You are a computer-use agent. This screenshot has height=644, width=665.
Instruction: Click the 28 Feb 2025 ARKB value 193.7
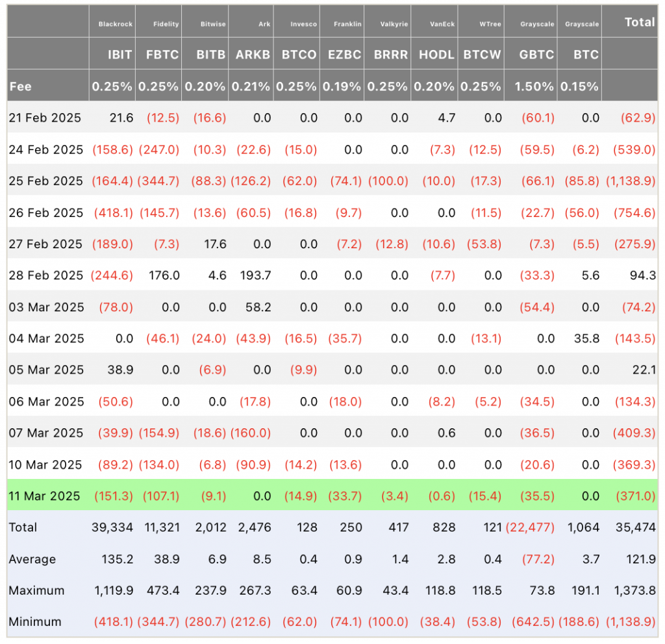coord(255,276)
